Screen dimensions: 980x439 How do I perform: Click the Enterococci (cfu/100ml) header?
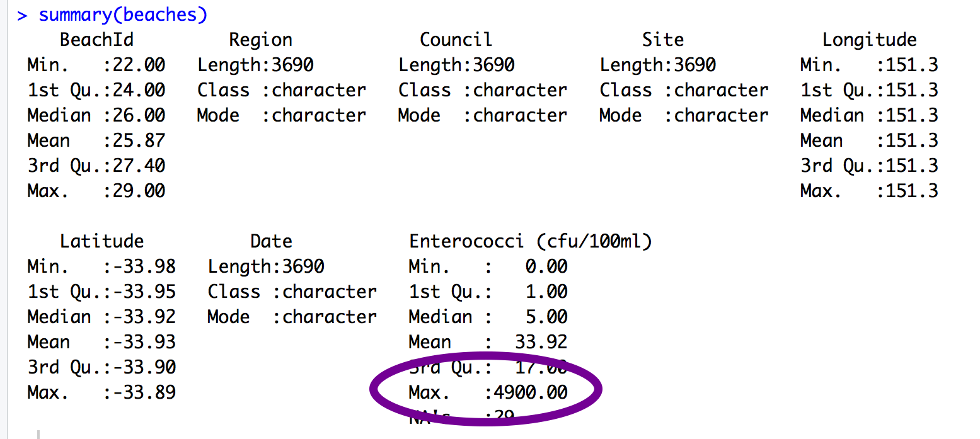pyautogui.click(x=530, y=241)
